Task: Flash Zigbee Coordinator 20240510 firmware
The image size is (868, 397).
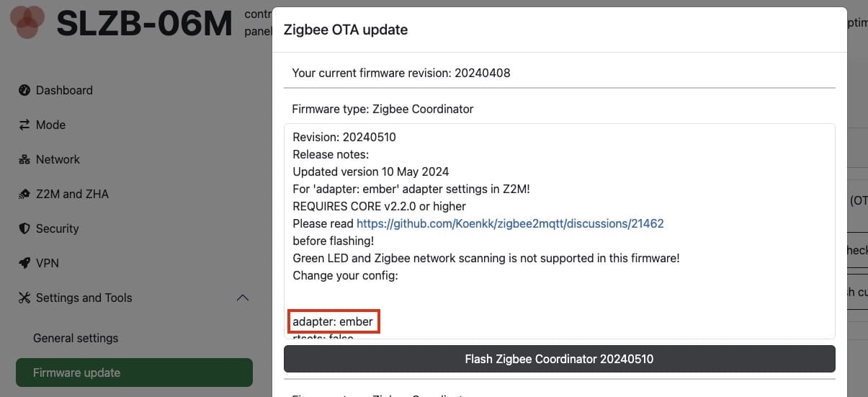Action: point(559,359)
